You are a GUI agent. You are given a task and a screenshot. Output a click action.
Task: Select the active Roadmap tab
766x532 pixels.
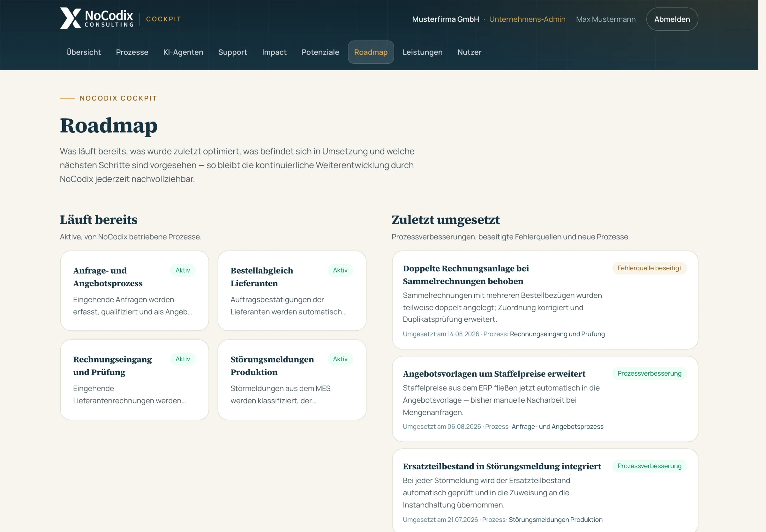[371, 52]
